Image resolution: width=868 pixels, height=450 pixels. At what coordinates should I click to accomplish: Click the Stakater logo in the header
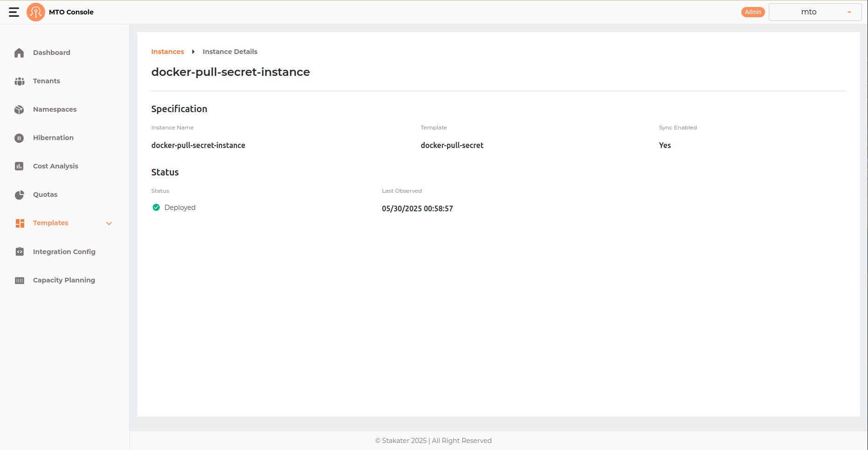coord(36,12)
